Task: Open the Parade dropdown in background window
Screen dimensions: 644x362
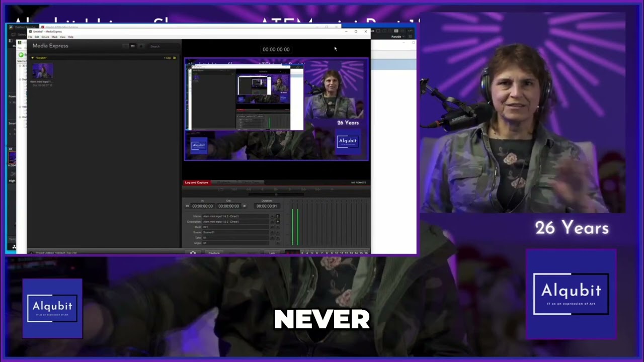Action: [x=397, y=37]
